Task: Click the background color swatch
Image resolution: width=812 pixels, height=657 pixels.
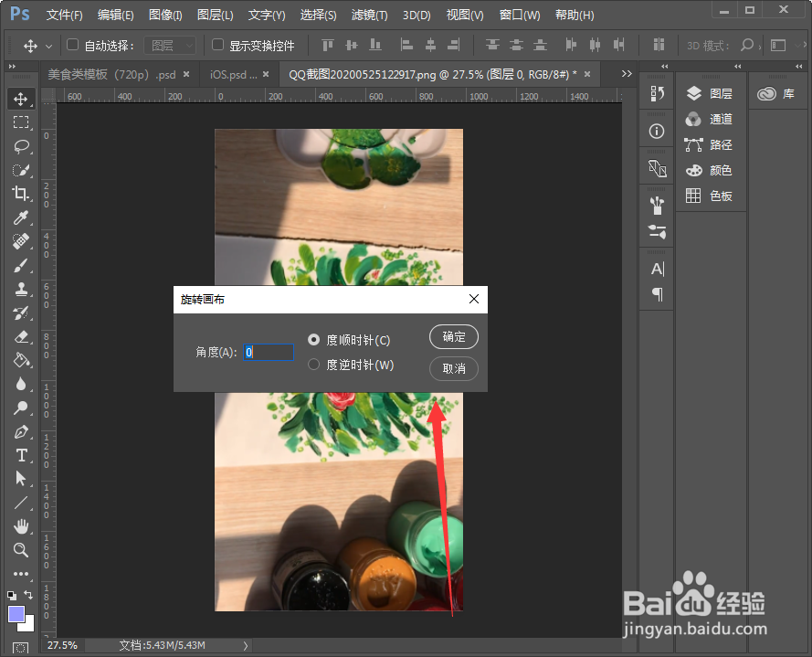Action: (29, 625)
